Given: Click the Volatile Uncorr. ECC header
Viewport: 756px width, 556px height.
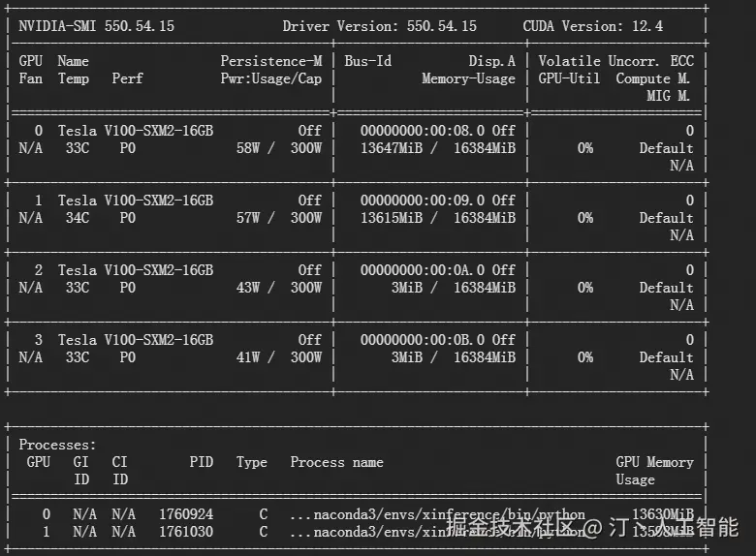Looking at the screenshot, I should [616, 61].
